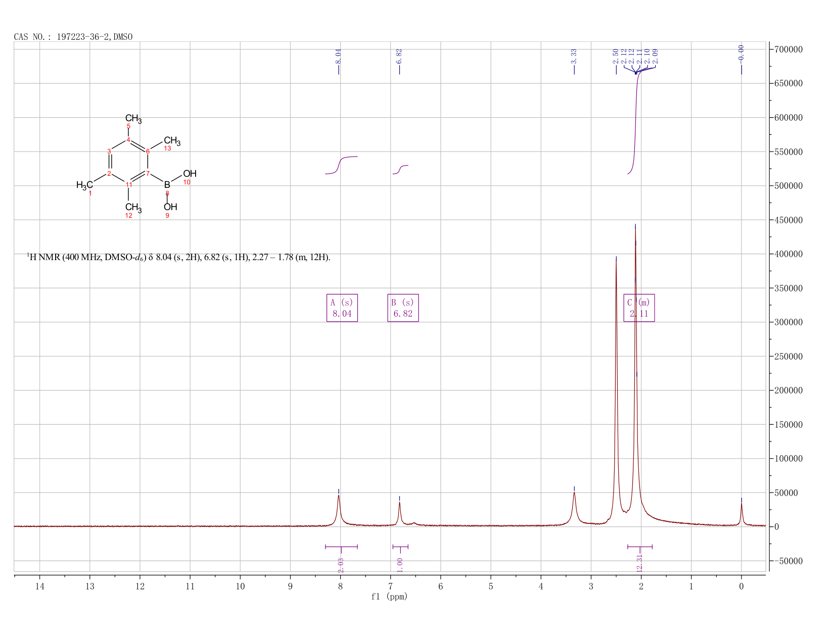Click the CH3 group labeled 13 in structure

point(172,141)
